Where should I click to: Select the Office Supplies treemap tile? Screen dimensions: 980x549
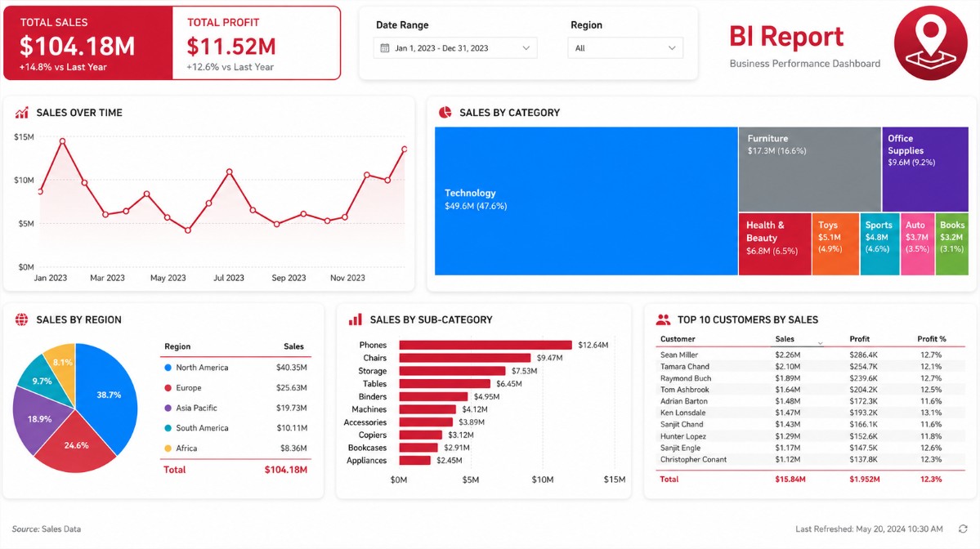pos(925,170)
